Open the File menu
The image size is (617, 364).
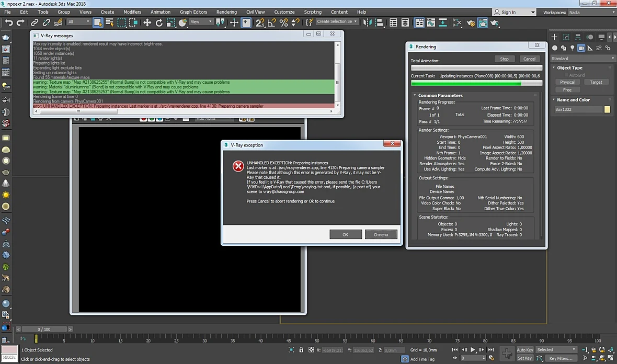7,12
